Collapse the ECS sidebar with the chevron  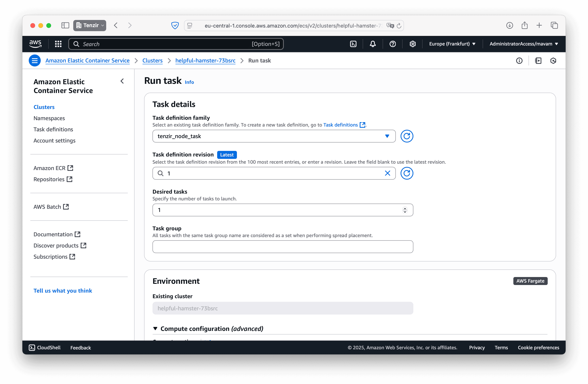[122, 81]
